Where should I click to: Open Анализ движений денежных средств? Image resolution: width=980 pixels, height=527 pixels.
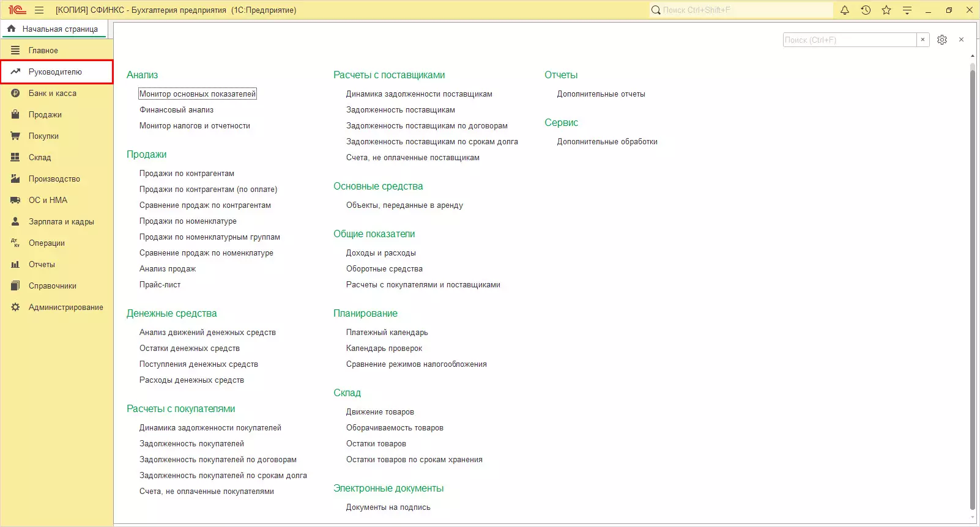click(x=207, y=333)
